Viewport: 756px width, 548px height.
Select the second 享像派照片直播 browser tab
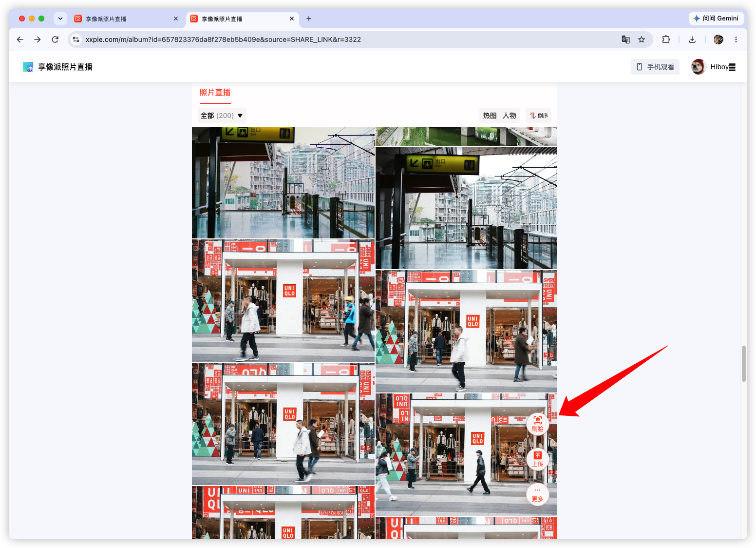tap(243, 19)
